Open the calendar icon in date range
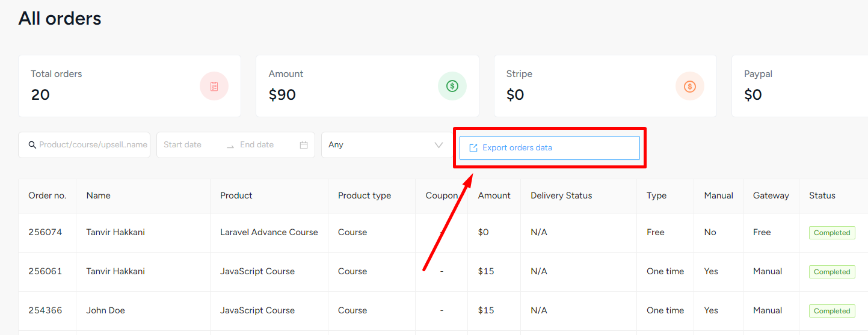The image size is (868, 335). [304, 145]
